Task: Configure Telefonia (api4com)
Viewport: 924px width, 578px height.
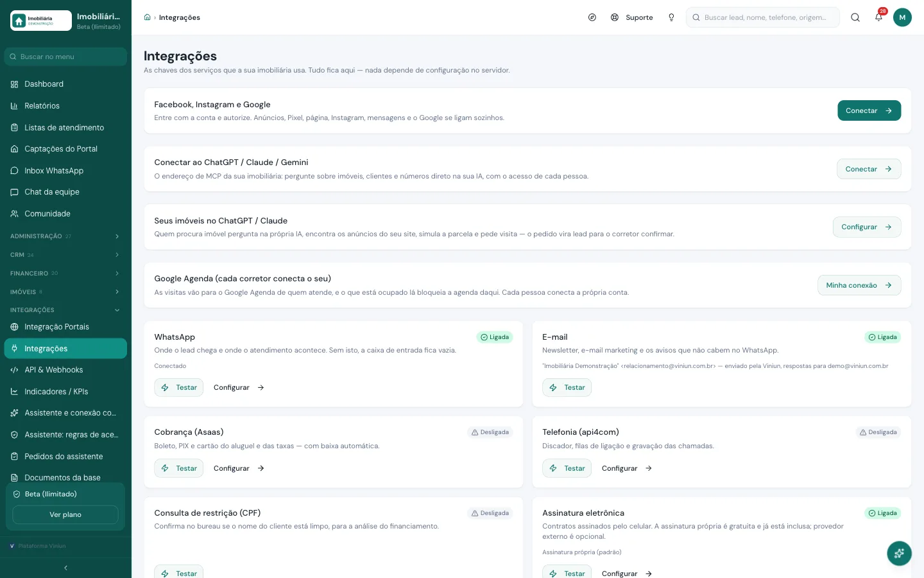Action: [x=627, y=468]
